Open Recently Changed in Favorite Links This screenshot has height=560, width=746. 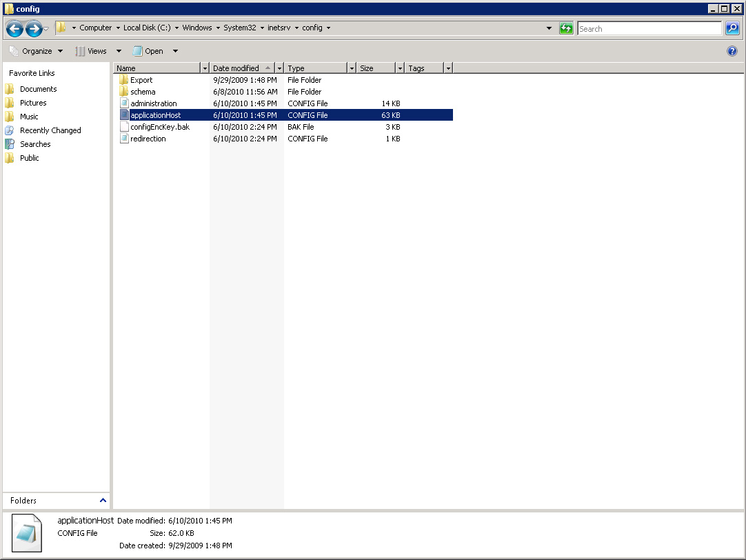[x=50, y=130]
